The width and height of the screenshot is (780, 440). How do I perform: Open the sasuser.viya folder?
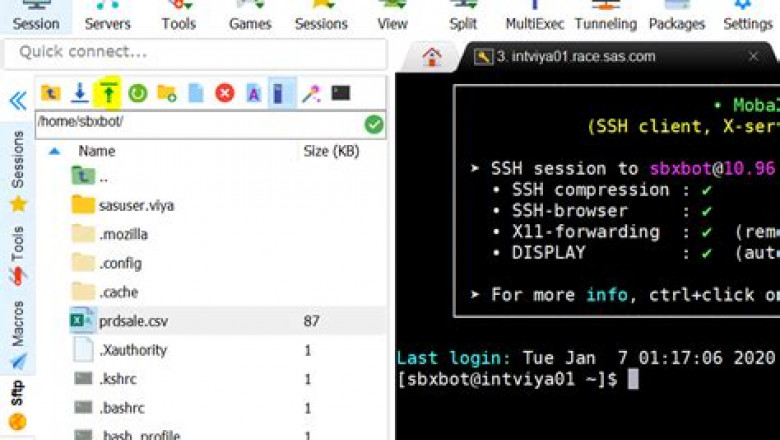136,205
